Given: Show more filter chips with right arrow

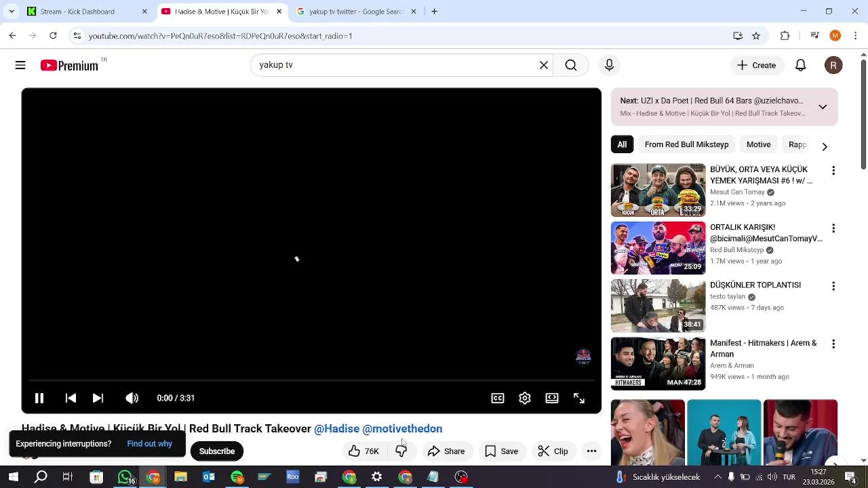Looking at the screenshot, I should tap(825, 146).
